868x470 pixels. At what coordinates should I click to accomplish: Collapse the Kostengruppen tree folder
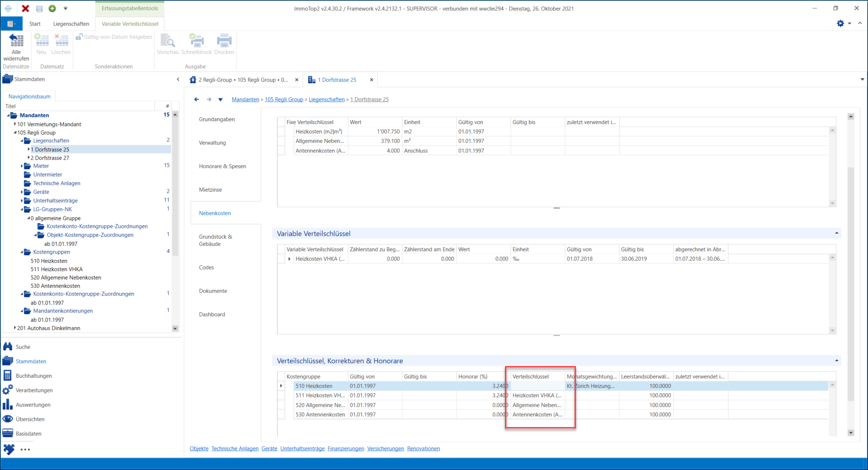[22, 252]
